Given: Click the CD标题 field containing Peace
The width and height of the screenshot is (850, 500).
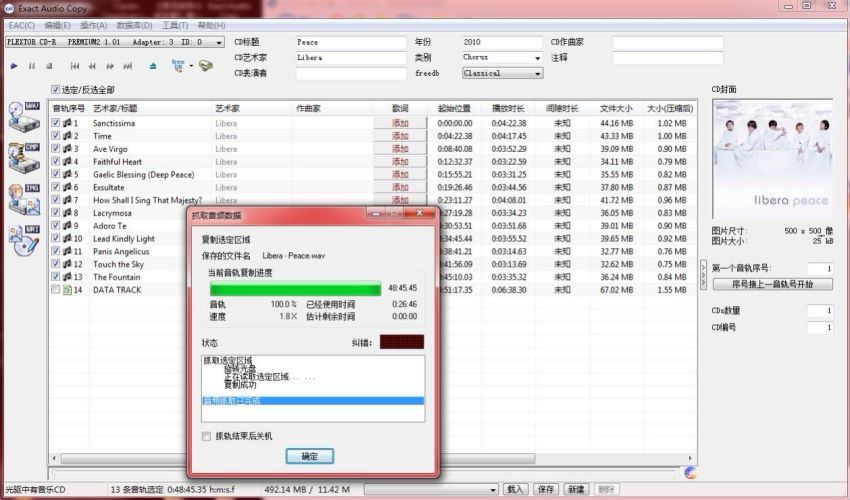Looking at the screenshot, I should [351, 42].
